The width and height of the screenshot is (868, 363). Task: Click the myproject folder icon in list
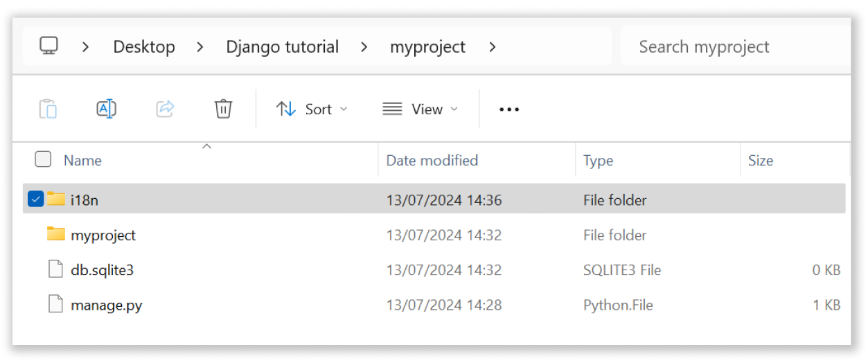[56, 234]
